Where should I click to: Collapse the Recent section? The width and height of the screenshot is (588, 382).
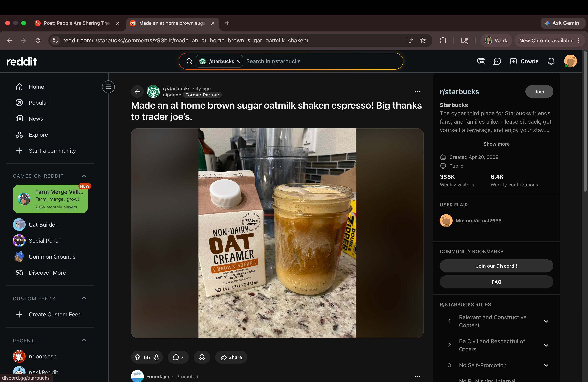coord(84,340)
